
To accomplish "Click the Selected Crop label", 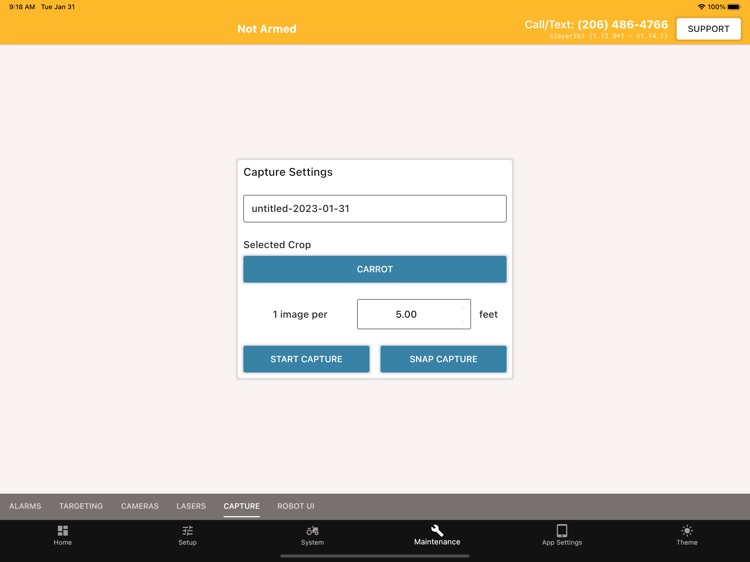I will pos(277,244).
